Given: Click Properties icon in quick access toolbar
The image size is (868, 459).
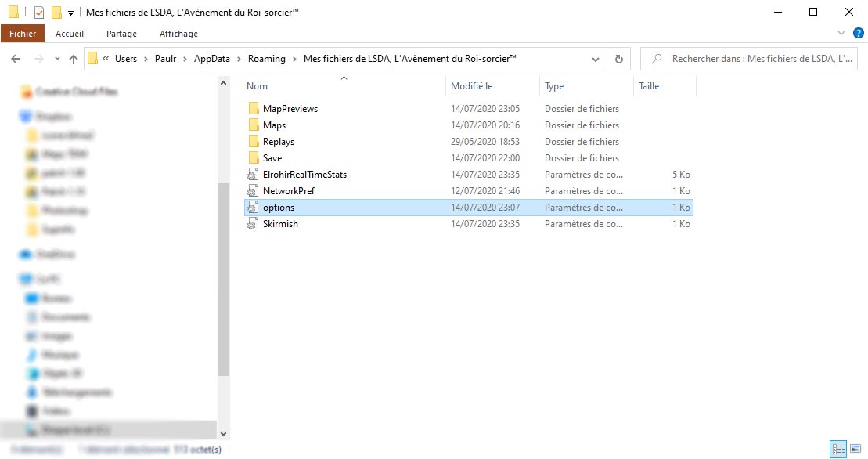Looking at the screenshot, I should 39,13.
